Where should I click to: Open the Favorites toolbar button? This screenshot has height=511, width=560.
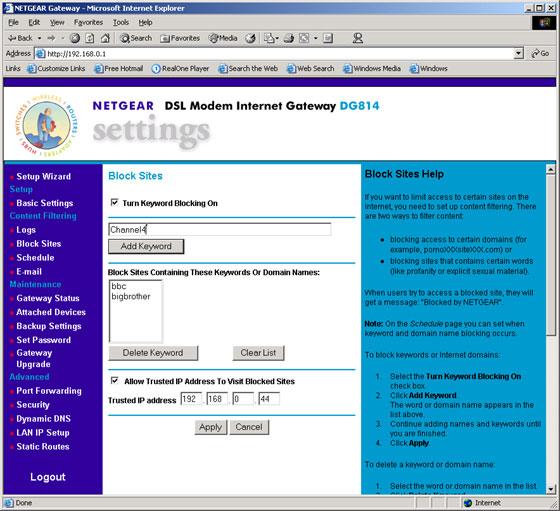[x=180, y=38]
